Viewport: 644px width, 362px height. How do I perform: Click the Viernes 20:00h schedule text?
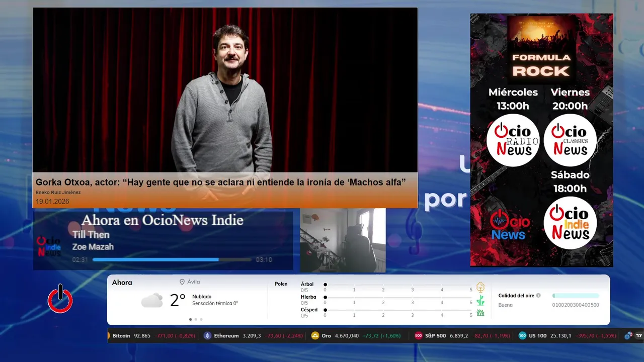pyautogui.click(x=570, y=99)
